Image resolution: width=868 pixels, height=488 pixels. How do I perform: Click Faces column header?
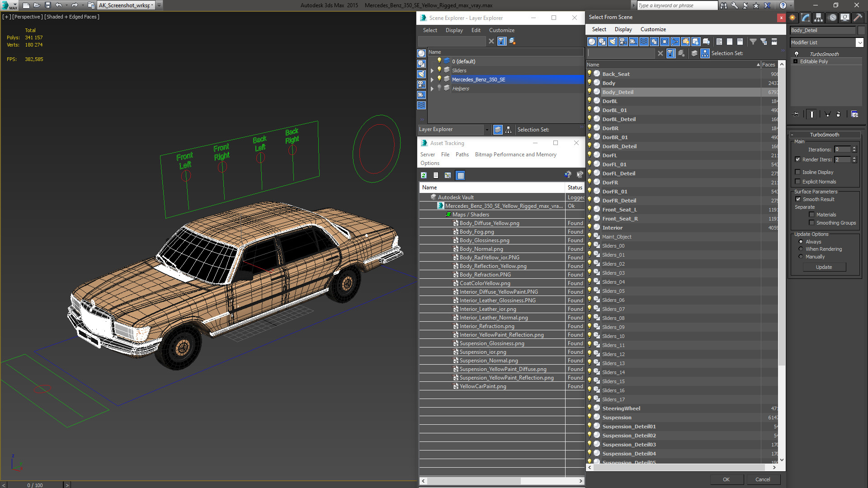(x=769, y=65)
